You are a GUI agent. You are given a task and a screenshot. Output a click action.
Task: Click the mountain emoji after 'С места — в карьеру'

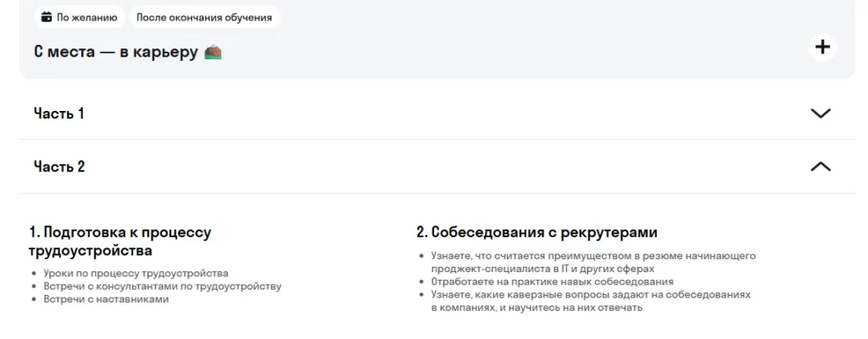(213, 52)
